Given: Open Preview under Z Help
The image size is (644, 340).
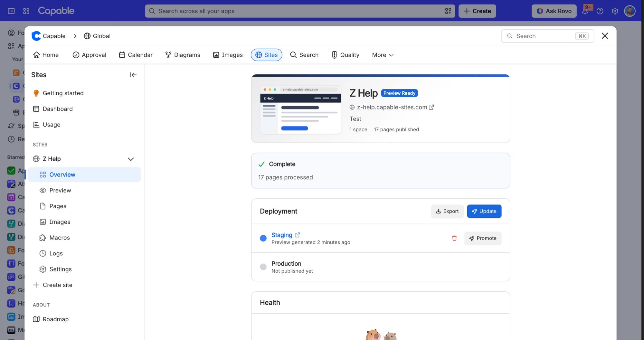Looking at the screenshot, I should (x=84, y=190).
